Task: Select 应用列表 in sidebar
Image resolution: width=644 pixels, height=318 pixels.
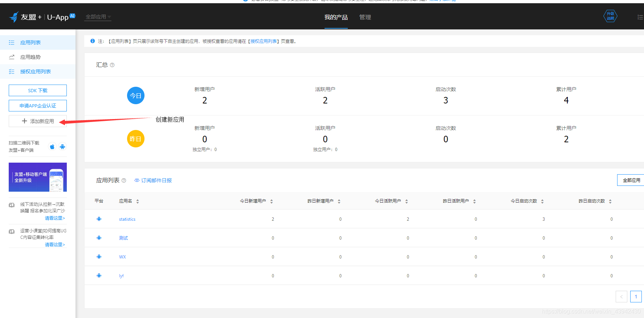Action: point(38,42)
